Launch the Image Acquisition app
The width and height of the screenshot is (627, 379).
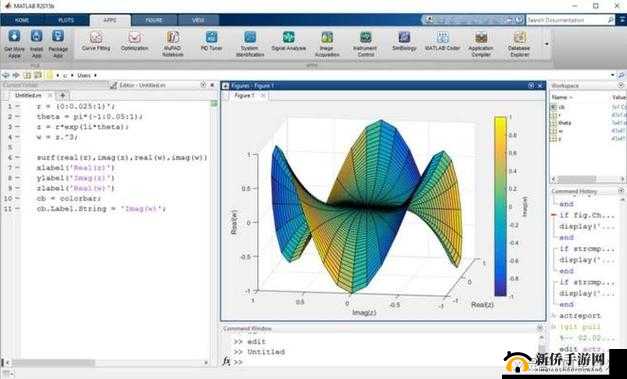click(x=327, y=44)
